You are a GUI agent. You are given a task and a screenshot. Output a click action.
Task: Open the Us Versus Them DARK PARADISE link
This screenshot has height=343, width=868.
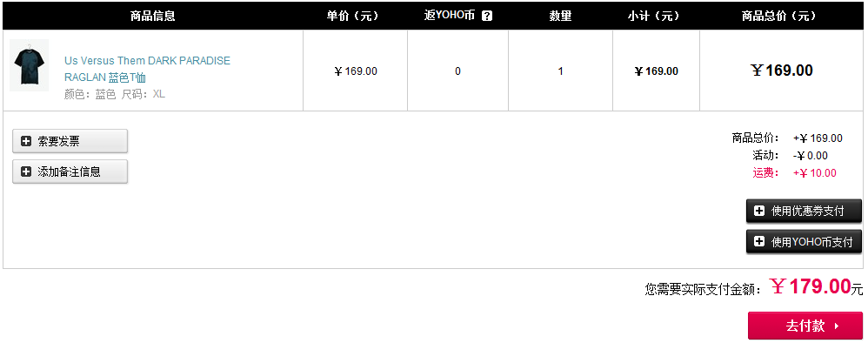pos(147,60)
